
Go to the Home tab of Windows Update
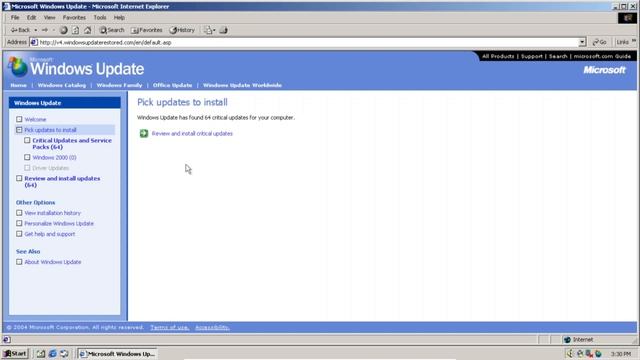[x=18, y=85]
